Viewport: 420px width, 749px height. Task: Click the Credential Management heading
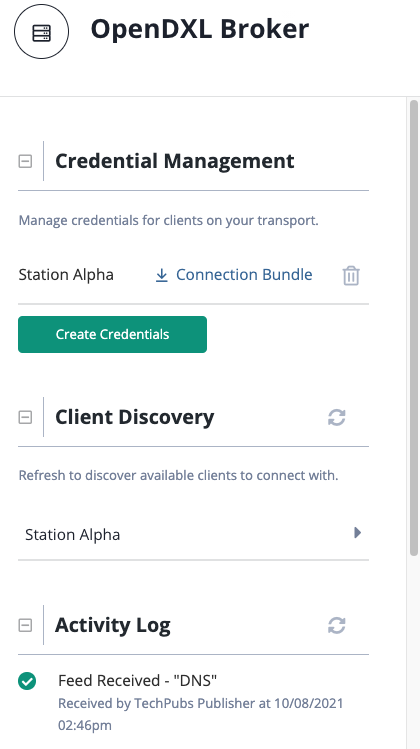click(175, 161)
